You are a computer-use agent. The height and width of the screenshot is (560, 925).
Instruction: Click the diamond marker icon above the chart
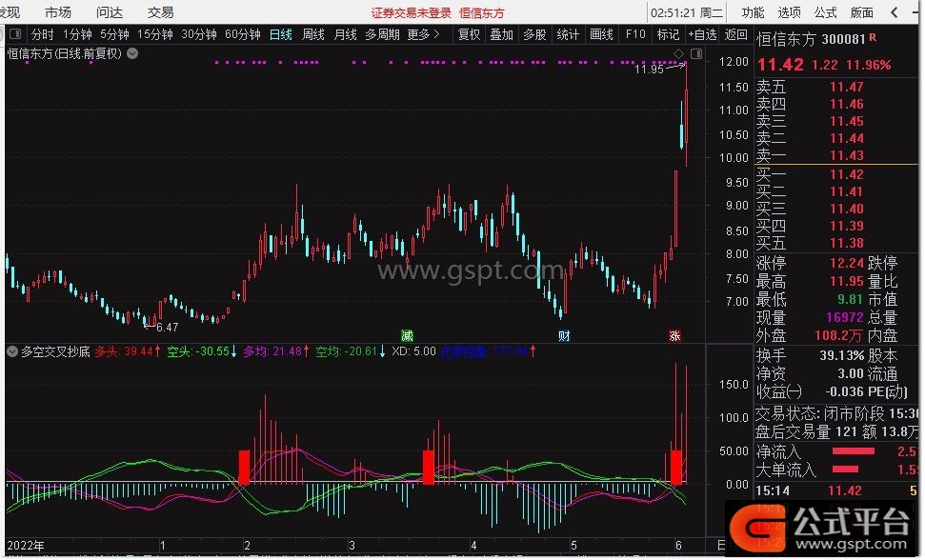(678, 53)
